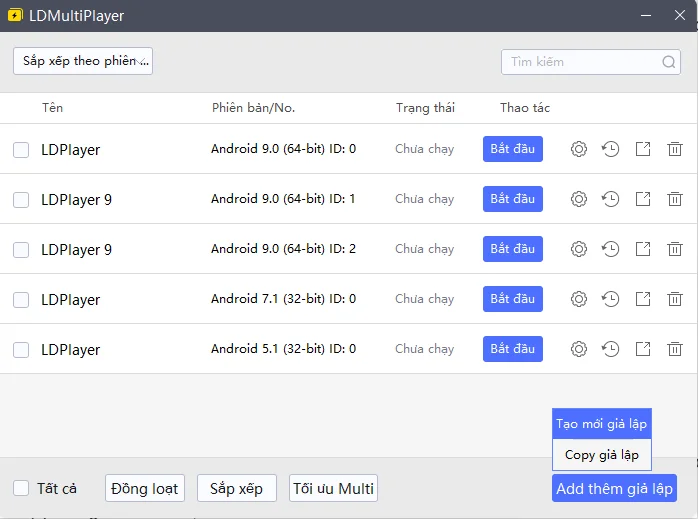Screen dimensions: 698x519
Task: Create desktop shortcut icon for Android 9.0 ID: 0
Action: [x=643, y=149]
